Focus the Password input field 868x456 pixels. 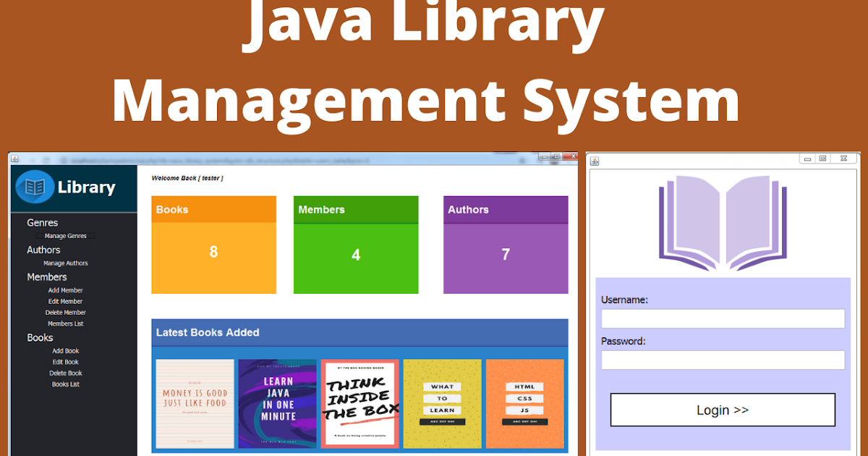point(723,360)
